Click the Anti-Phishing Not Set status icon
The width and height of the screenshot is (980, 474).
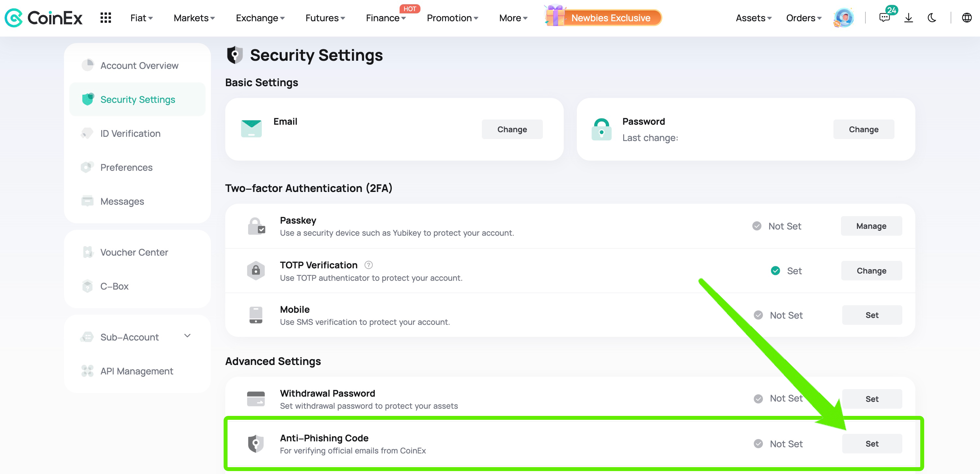coord(758,444)
